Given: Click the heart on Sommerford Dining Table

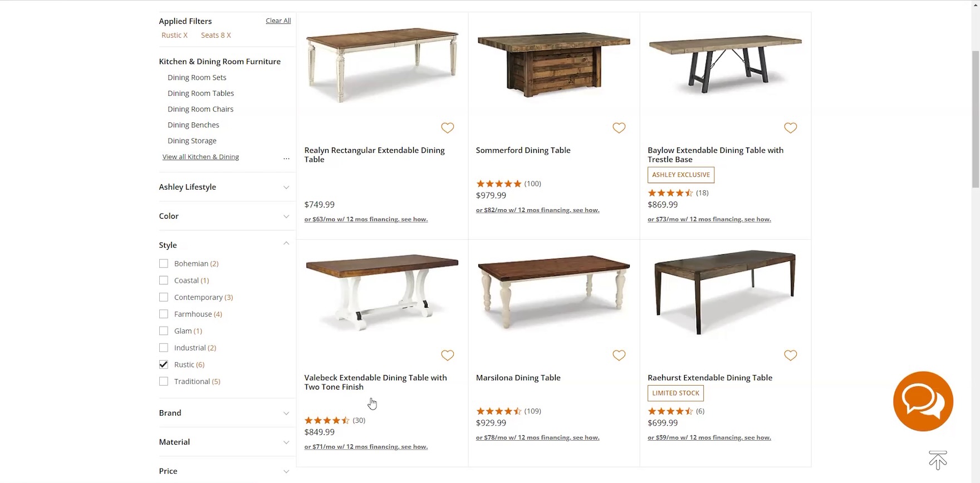Looking at the screenshot, I should [x=619, y=128].
